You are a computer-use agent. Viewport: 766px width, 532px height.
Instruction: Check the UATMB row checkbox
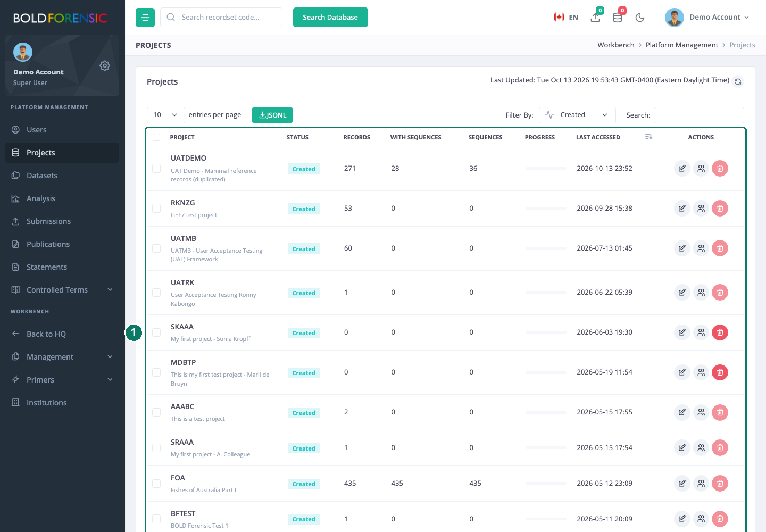[156, 248]
